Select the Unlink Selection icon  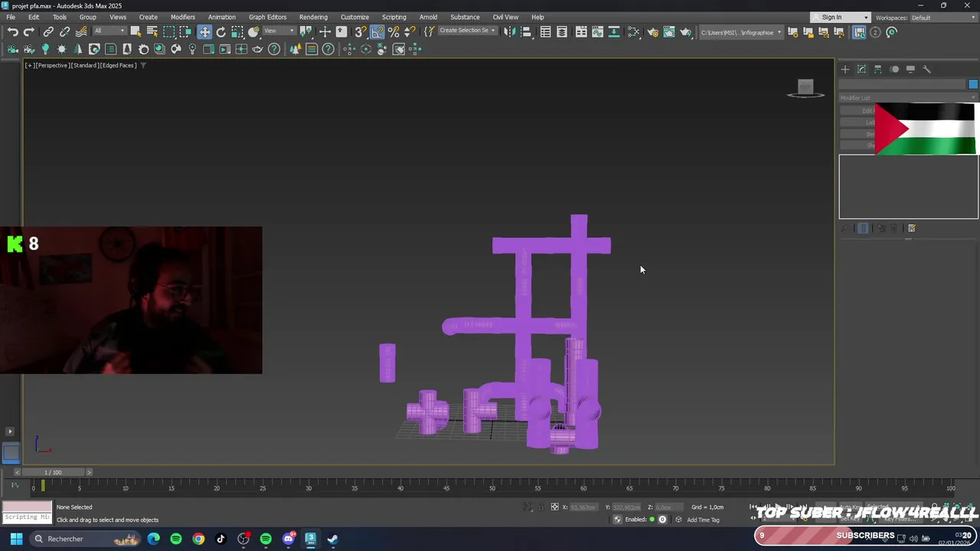(x=64, y=32)
